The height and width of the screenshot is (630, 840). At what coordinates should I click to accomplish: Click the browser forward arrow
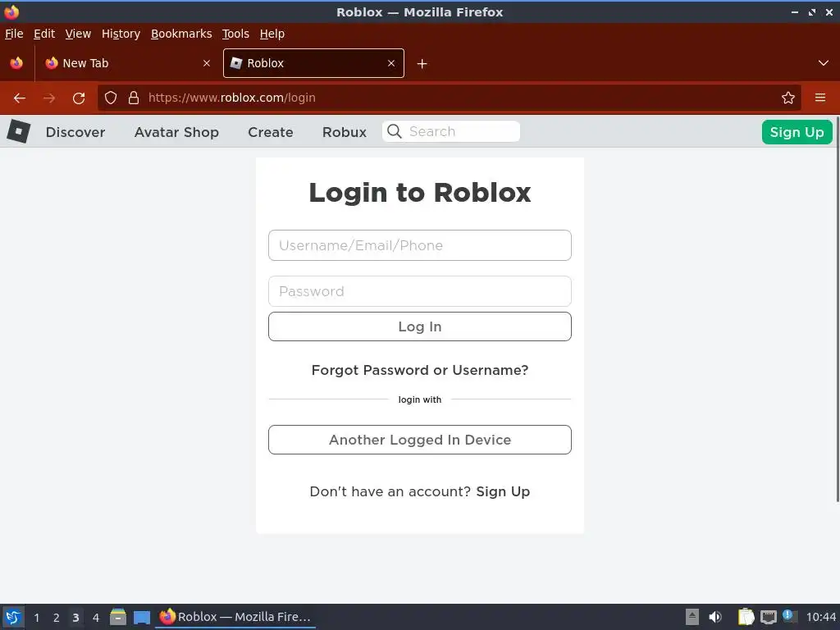click(49, 98)
